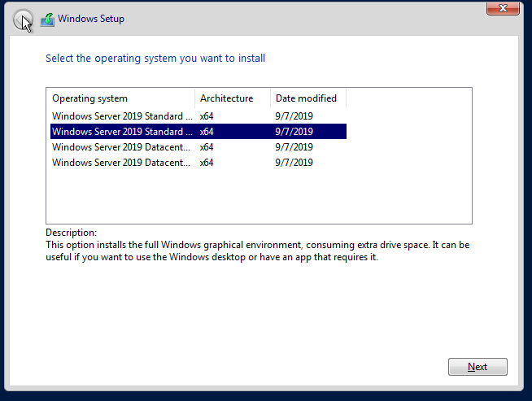Click x64 in the first Datacenter row
532x401 pixels.
pos(207,147)
